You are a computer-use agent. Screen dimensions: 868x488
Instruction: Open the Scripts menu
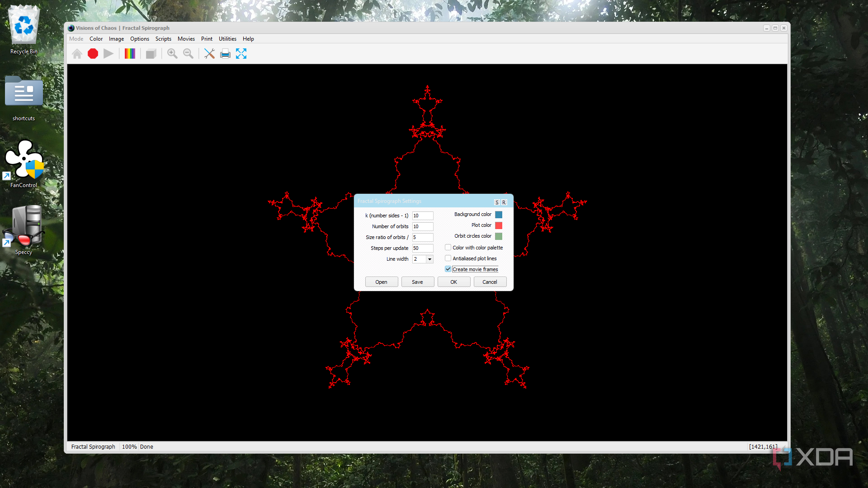coord(163,39)
